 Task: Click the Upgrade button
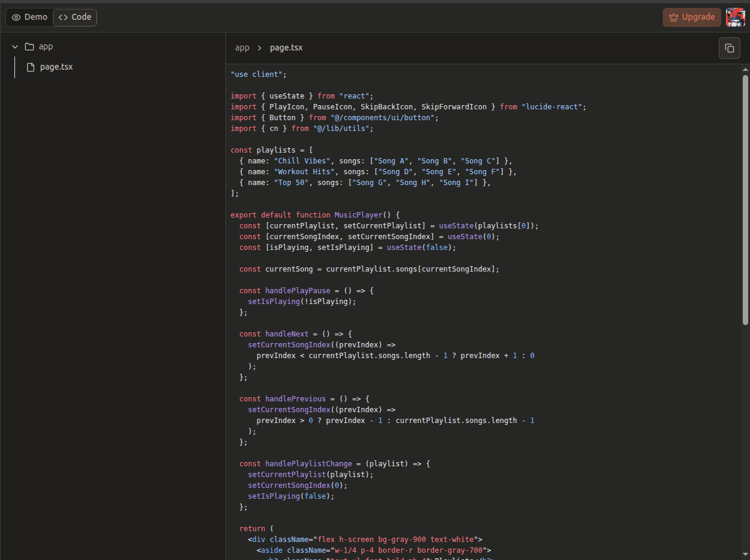pyautogui.click(x=692, y=17)
